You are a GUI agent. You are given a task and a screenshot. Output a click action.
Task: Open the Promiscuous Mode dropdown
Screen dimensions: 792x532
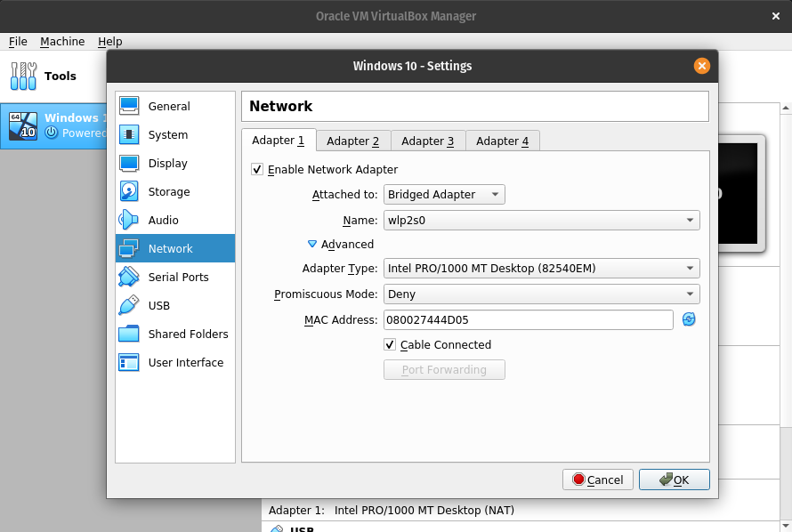pos(541,294)
